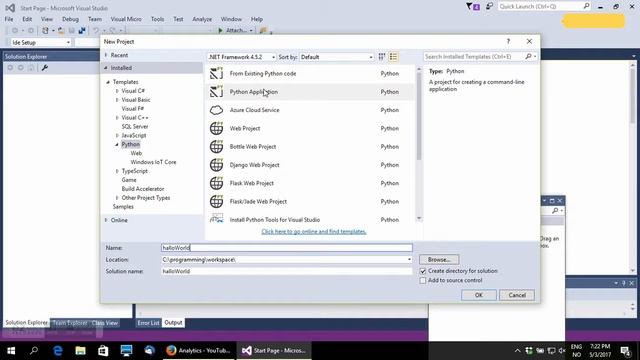The height and width of the screenshot is (360, 640).
Task: Select Install Python Tools for Visual Studio row
Action: [310, 219]
